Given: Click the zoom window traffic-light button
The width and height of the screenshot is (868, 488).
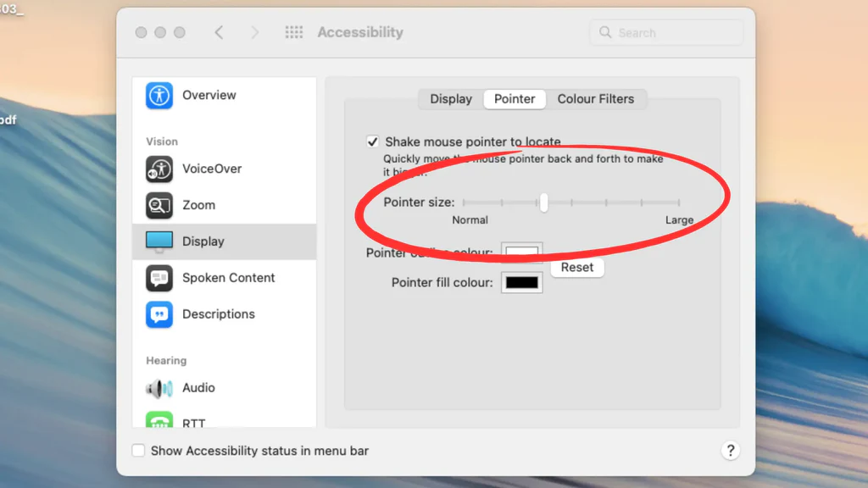Looking at the screenshot, I should (x=180, y=33).
